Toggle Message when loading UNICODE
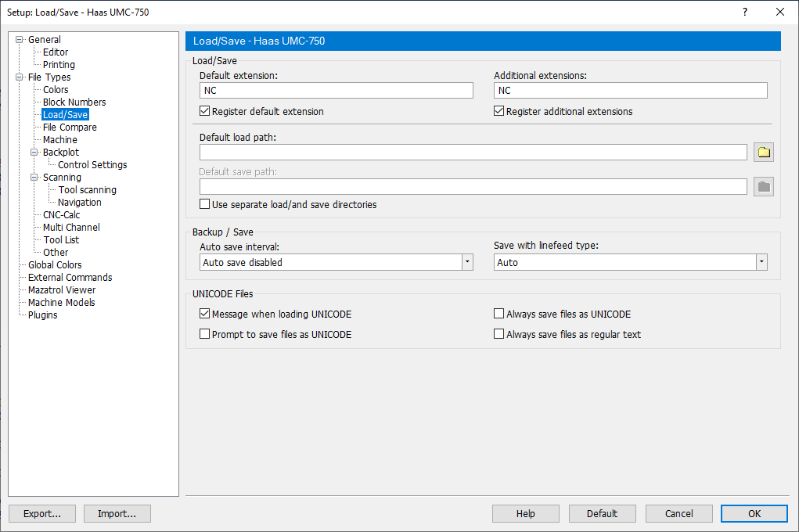The image size is (799, 532). point(205,314)
